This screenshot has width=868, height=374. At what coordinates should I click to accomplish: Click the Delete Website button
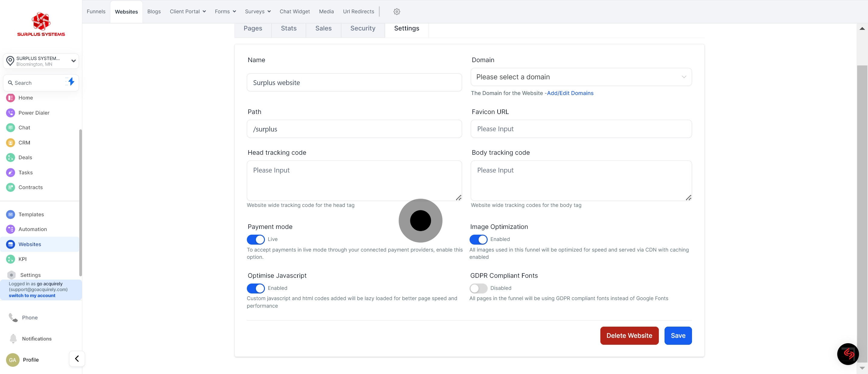(x=629, y=336)
